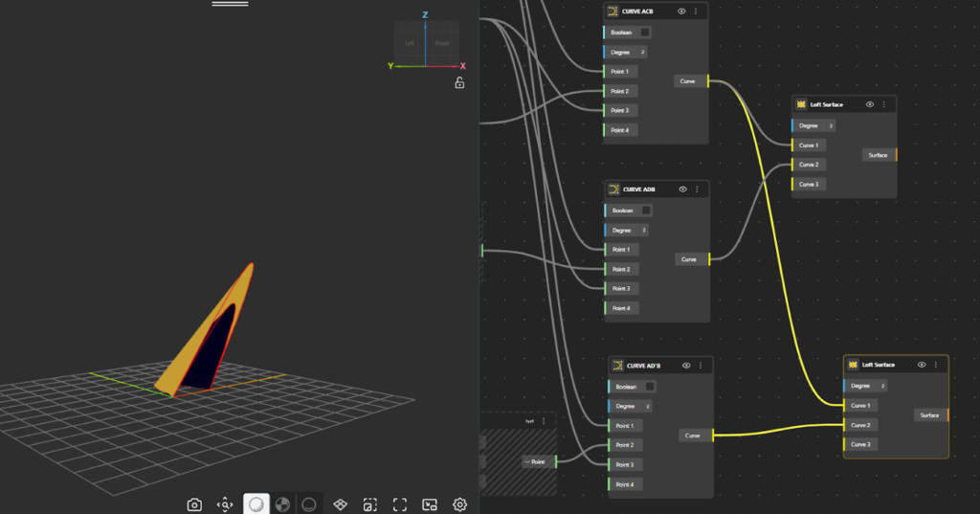Select the outline-only sphere display mode

pos(309,504)
